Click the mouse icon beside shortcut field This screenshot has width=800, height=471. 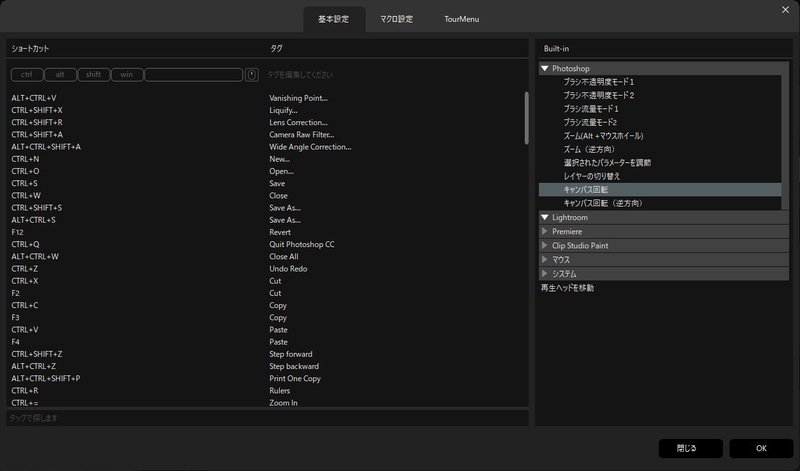252,75
